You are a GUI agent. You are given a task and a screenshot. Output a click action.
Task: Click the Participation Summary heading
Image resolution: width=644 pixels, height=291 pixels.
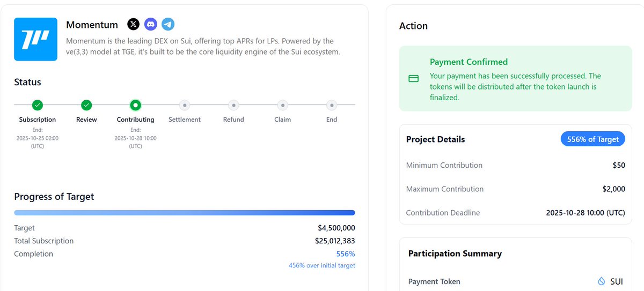455,253
